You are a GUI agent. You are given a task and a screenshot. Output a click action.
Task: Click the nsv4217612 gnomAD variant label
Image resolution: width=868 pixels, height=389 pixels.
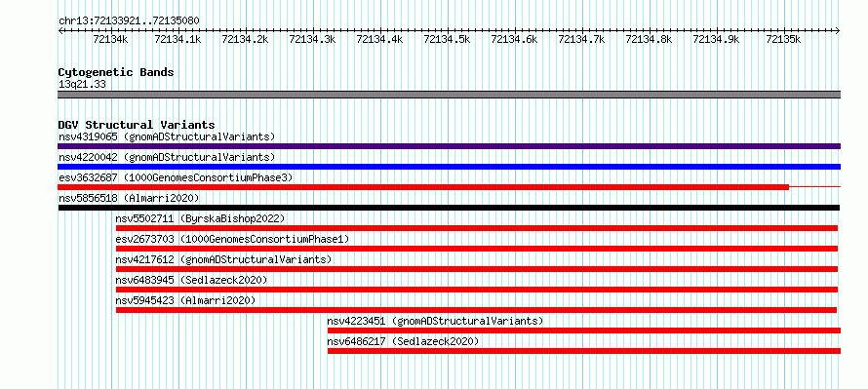pos(223,259)
